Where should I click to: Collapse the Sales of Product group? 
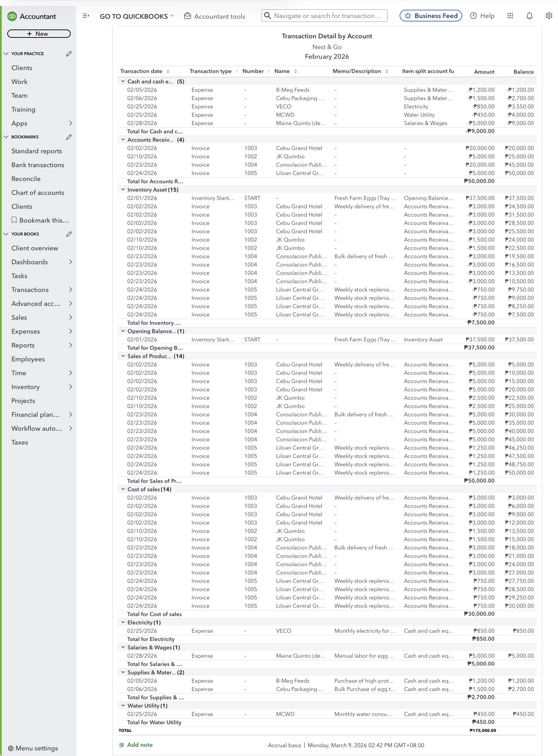click(123, 356)
